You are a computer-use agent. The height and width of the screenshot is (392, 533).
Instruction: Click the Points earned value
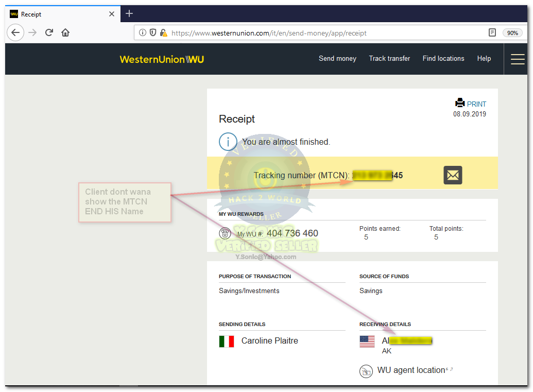click(366, 237)
